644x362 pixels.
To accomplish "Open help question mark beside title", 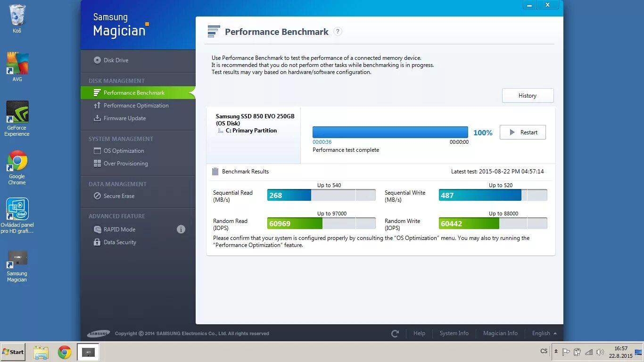I will (338, 32).
